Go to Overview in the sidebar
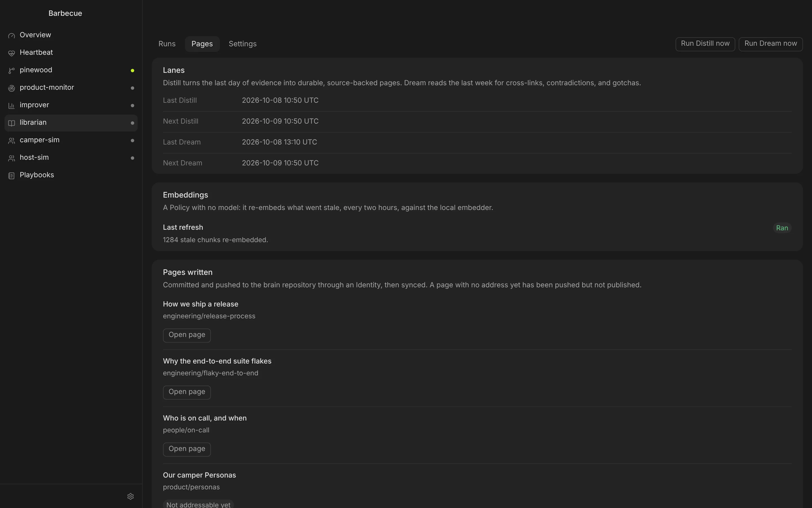Screen dimensions: 812x508 (71, 35)
